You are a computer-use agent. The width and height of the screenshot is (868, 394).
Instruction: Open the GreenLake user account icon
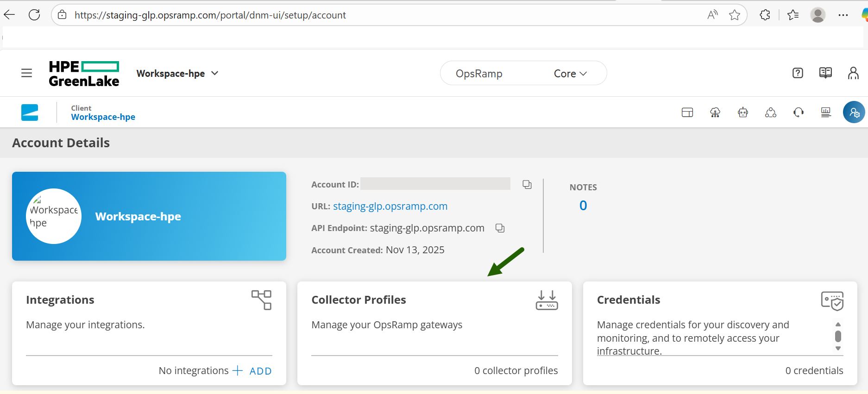pos(853,73)
